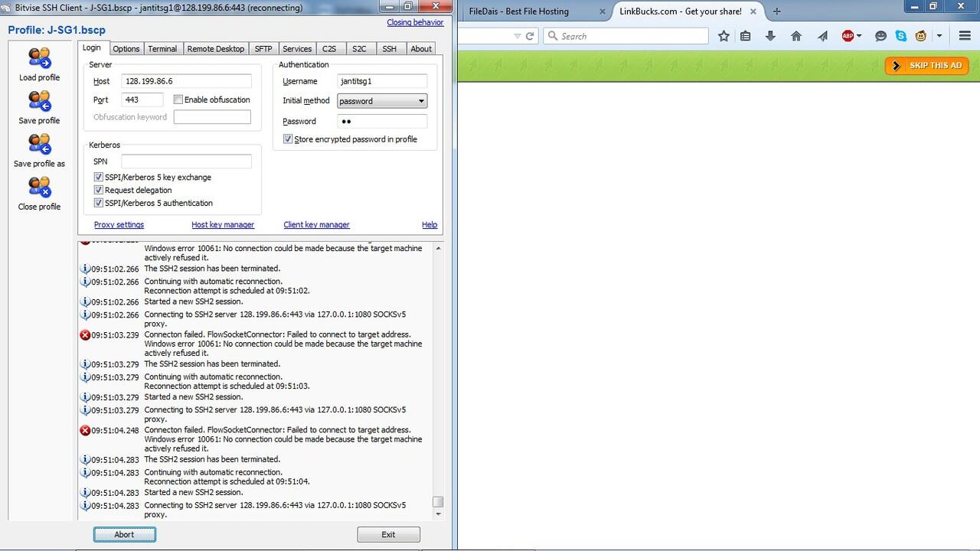The image size is (980, 551).
Task: Click the SPN input field
Action: tap(186, 161)
